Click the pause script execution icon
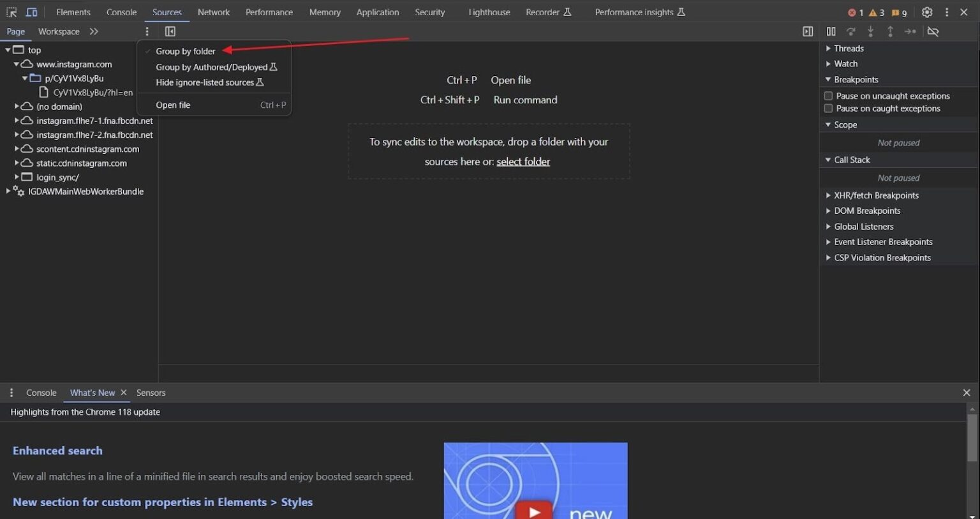The image size is (980, 519). click(x=831, y=31)
